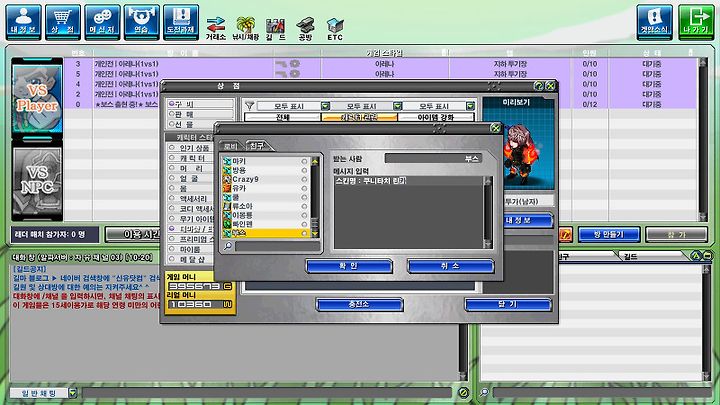Select the 판매 radio in shop

[172, 114]
